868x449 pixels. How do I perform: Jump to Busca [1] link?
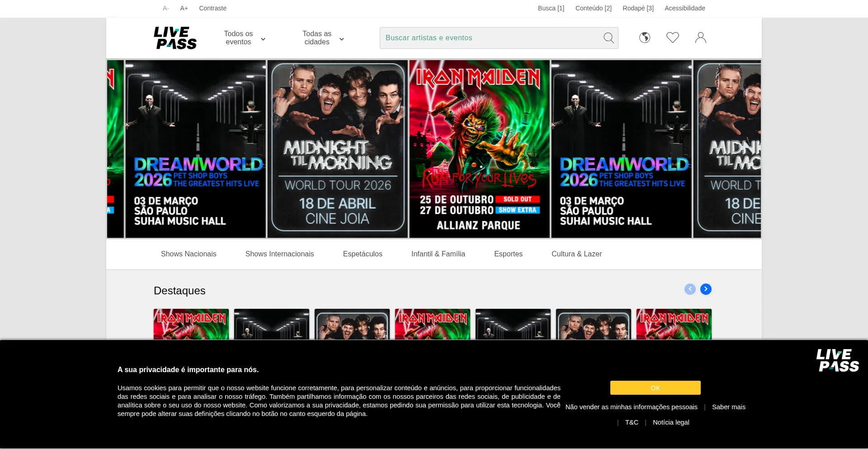pyautogui.click(x=551, y=8)
